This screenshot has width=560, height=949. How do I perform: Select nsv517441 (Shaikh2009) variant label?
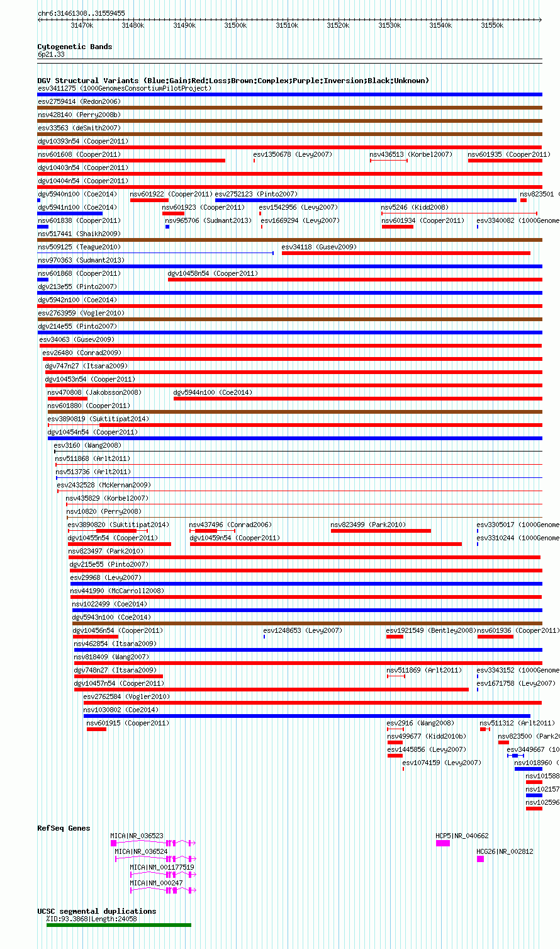[79, 234]
